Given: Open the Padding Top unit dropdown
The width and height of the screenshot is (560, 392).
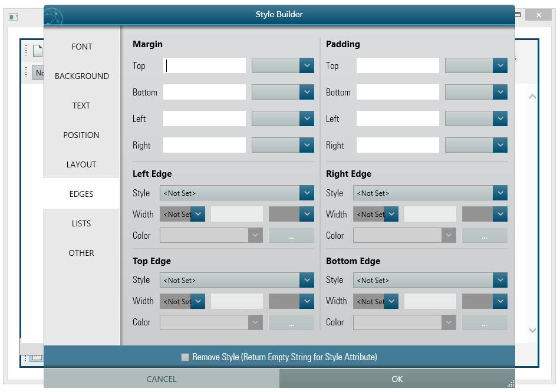Looking at the screenshot, I should (x=500, y=65).
